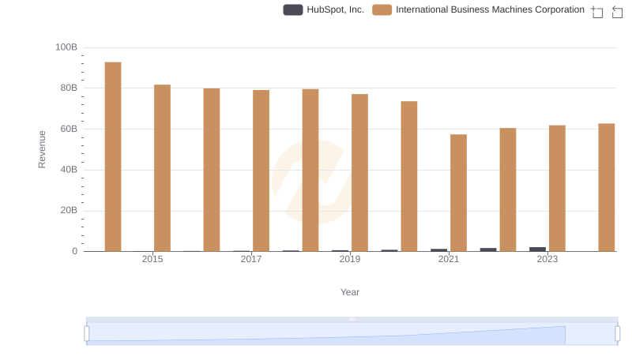Click the Revenue axis title
The height and width of the screenshot is (364, 632).
42,149
